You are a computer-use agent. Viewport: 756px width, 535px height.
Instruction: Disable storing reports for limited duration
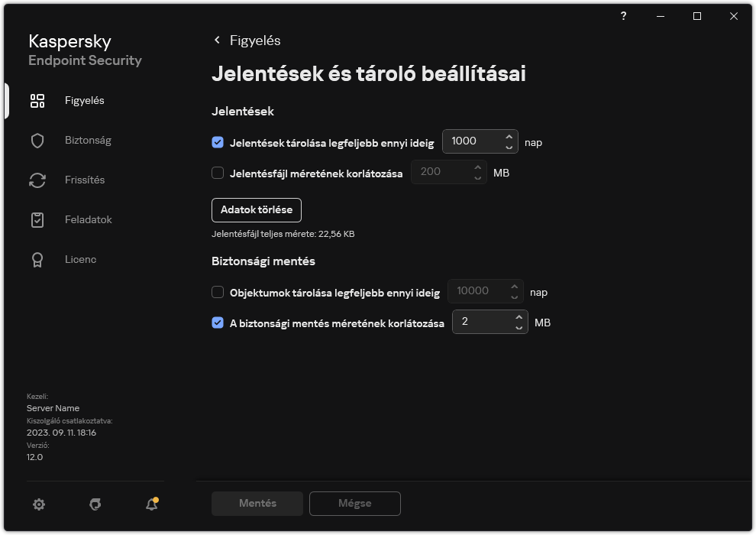(x=218, y=142)
